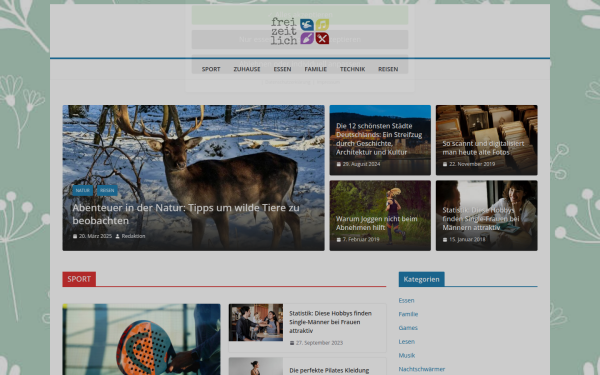Open the ESSEN menu item
The width and height of the screenshot is (600, 375).
pyautogui.click(x=282, y=69)
